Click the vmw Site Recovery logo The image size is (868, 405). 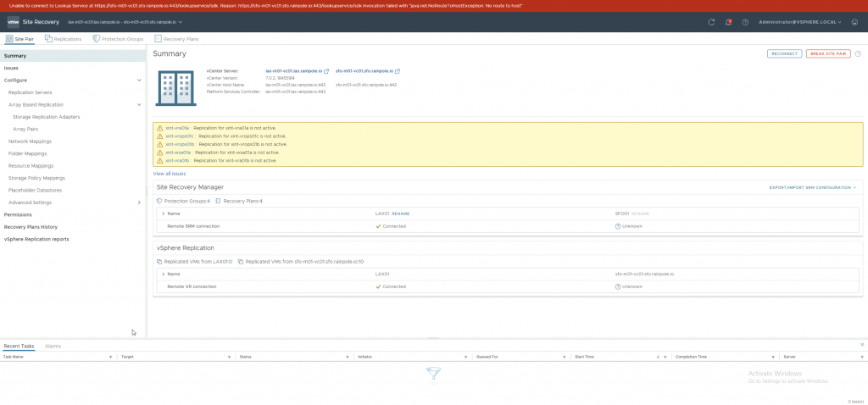(x=14, y=22)
